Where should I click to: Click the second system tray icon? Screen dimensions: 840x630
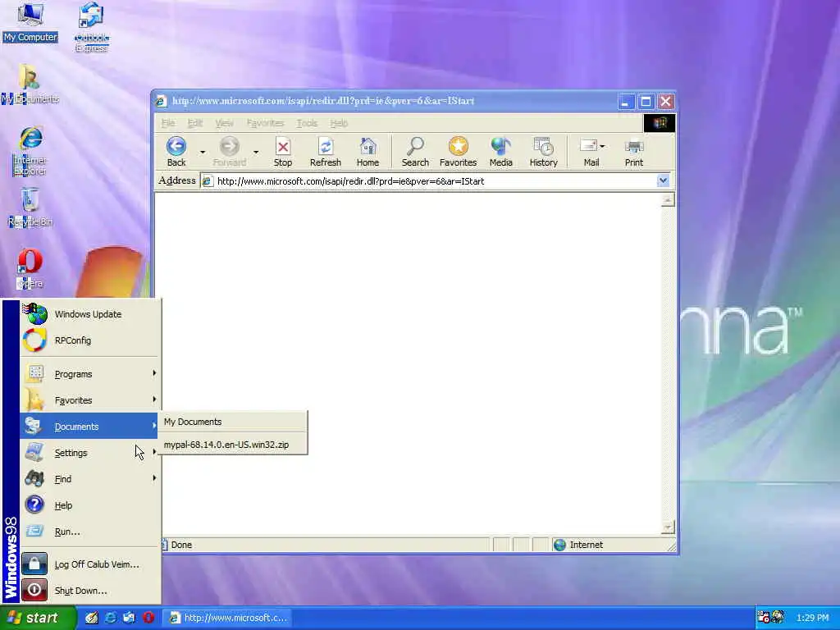tap(778, 618)
